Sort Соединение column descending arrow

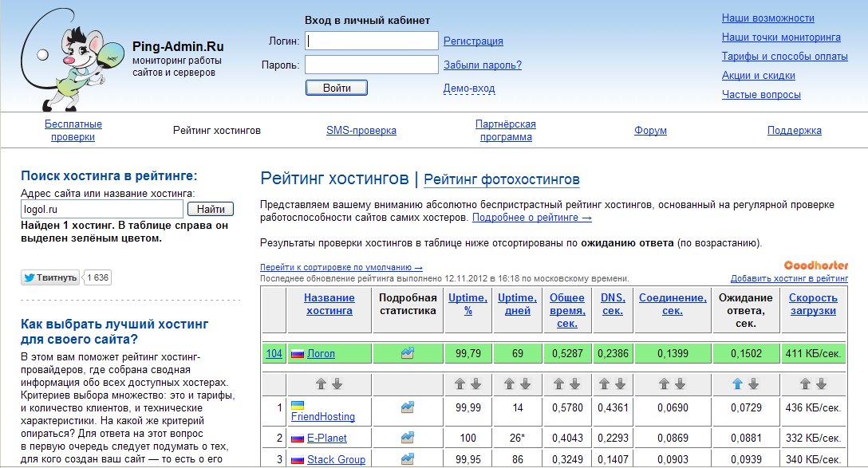(x=681, y=383)
